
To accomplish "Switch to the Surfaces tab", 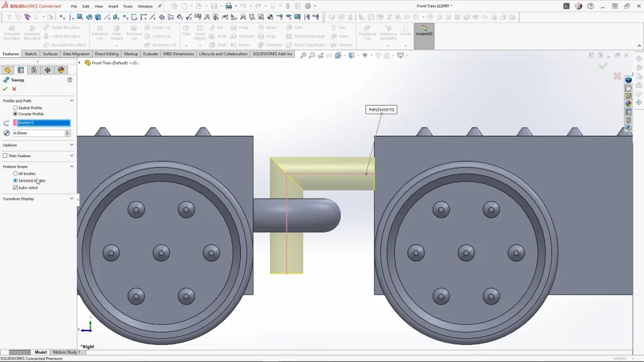I will (x=50, y=54).
